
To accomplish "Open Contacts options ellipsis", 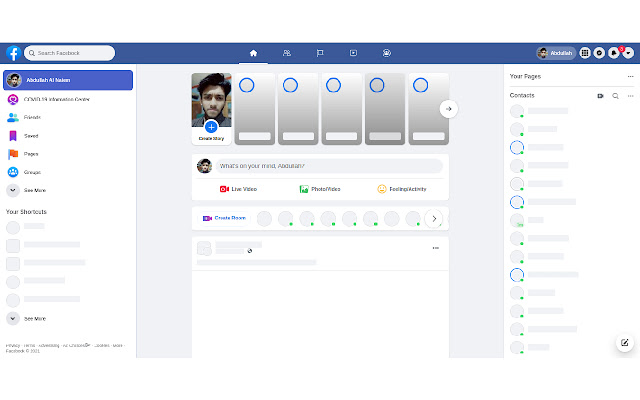I will click(x=631, y=96).
